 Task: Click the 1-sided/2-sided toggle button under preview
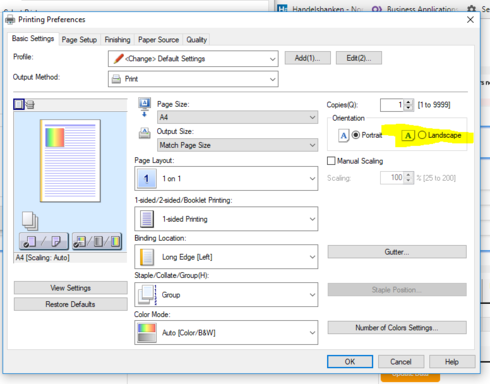click(x=44, y=241)
